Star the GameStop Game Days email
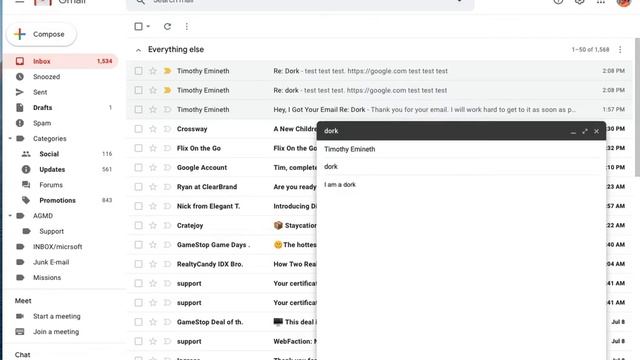Image resolution: width=640 pixels, height=360 pixels. coord(153,245)
